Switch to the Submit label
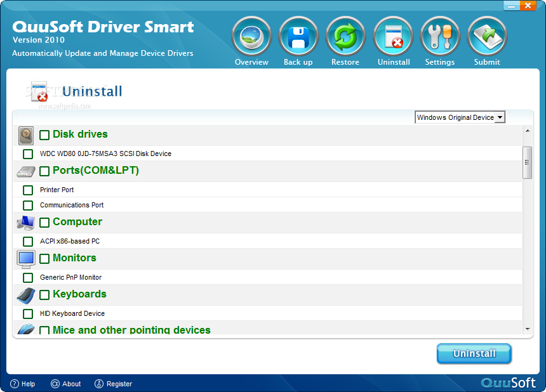 click(487, 62)
